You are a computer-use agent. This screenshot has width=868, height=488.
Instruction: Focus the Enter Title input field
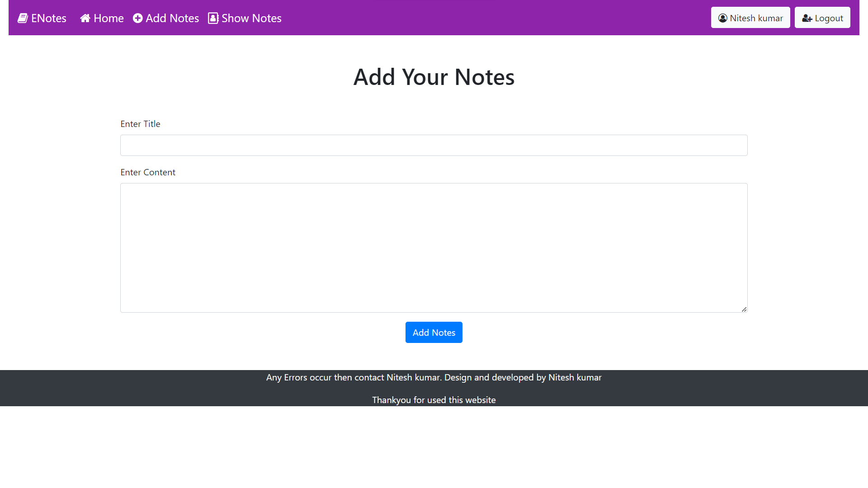tap(434, 145)
